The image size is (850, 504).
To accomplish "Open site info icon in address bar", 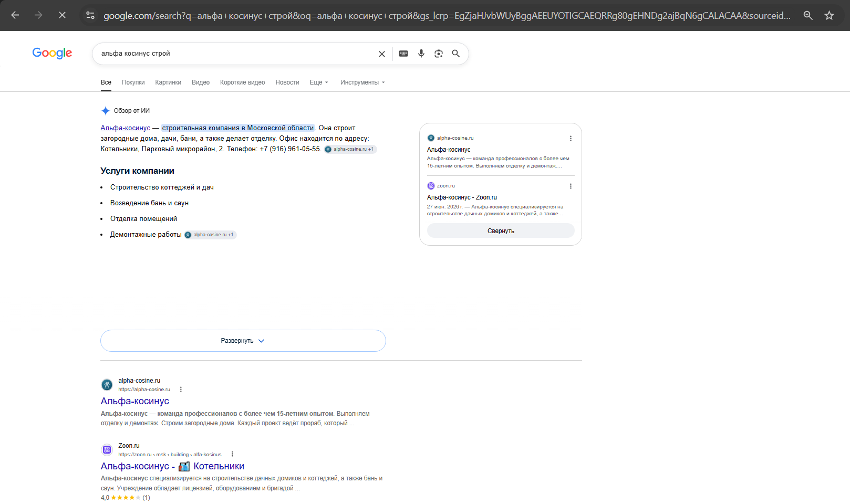I will tap(90, 15).
